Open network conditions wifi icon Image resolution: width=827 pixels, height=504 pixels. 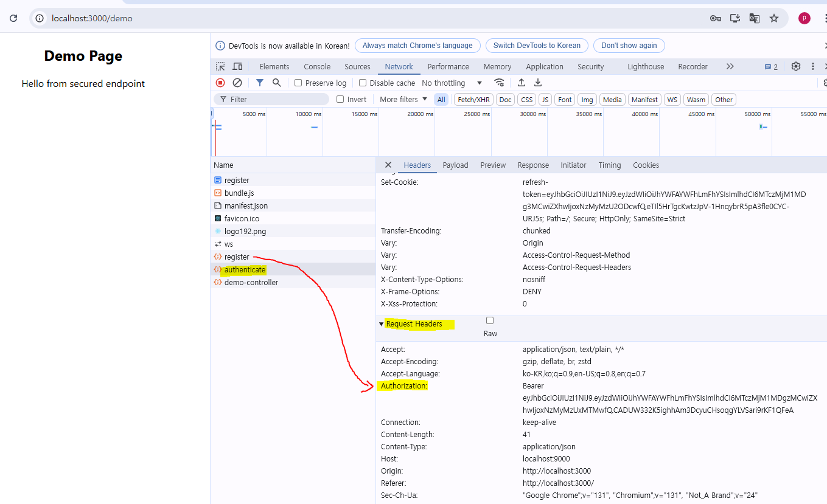point(499,83)
